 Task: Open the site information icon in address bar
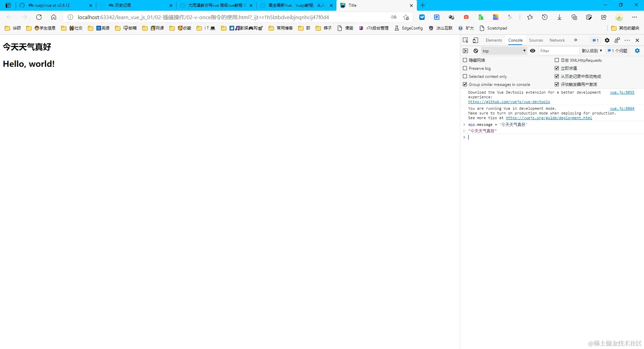pyautogui.click(x=70, y=17)
